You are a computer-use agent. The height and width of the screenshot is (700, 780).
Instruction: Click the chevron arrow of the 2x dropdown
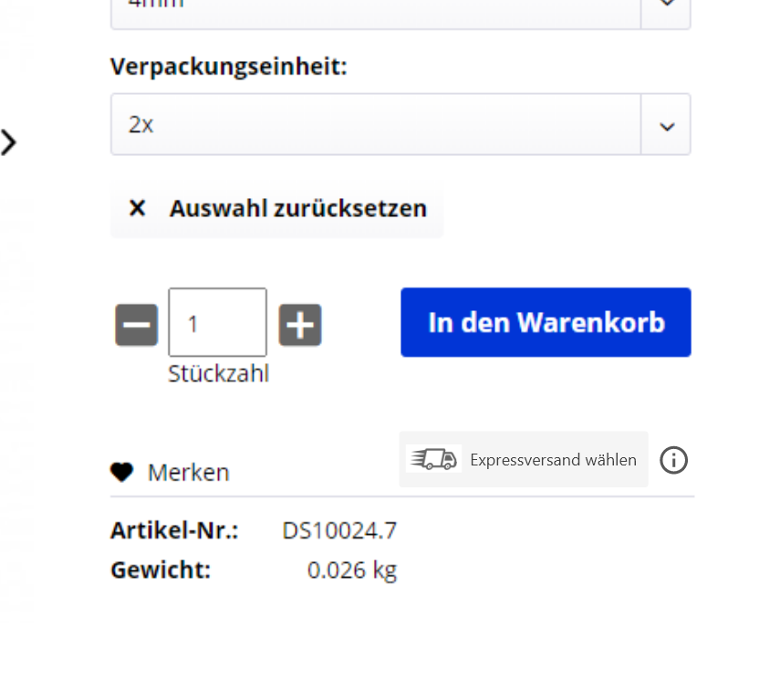point(667,126)
